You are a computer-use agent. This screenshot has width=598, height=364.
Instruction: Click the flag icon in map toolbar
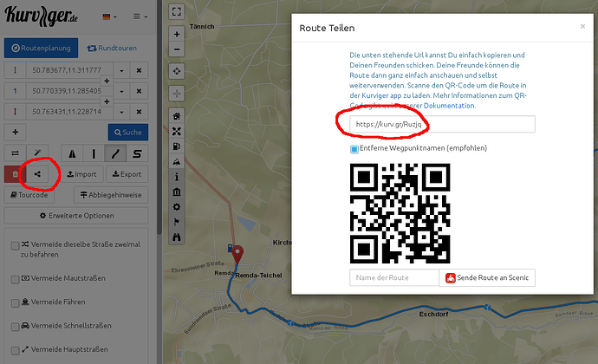click(x=177, y=222)
